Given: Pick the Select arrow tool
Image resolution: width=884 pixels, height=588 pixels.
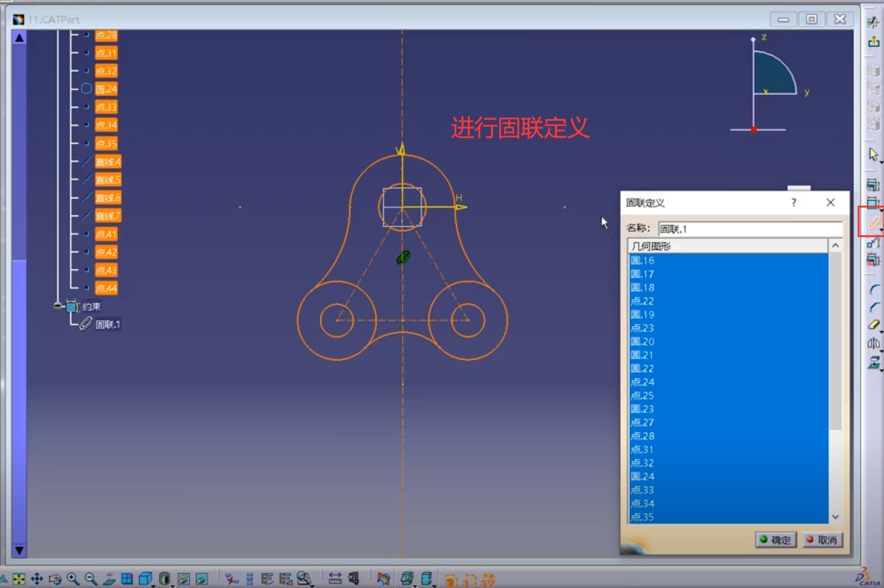Looking at the screenshot, I should (873, 154).
